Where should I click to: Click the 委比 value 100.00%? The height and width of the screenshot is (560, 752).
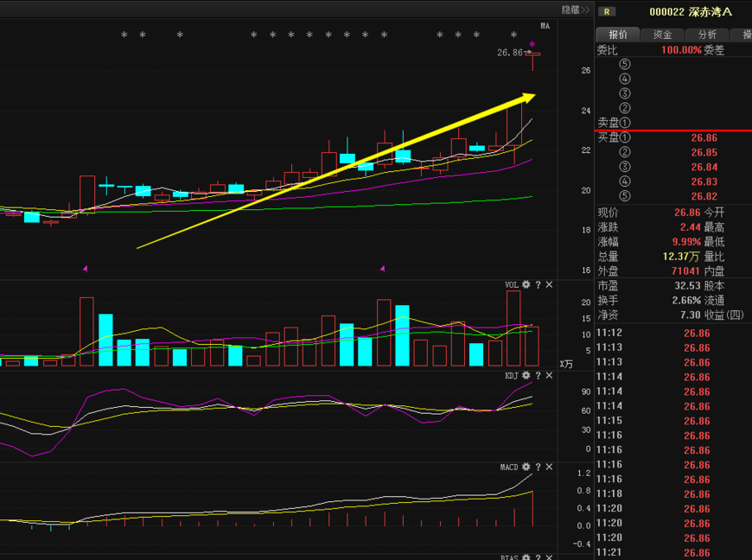point(681,50)
